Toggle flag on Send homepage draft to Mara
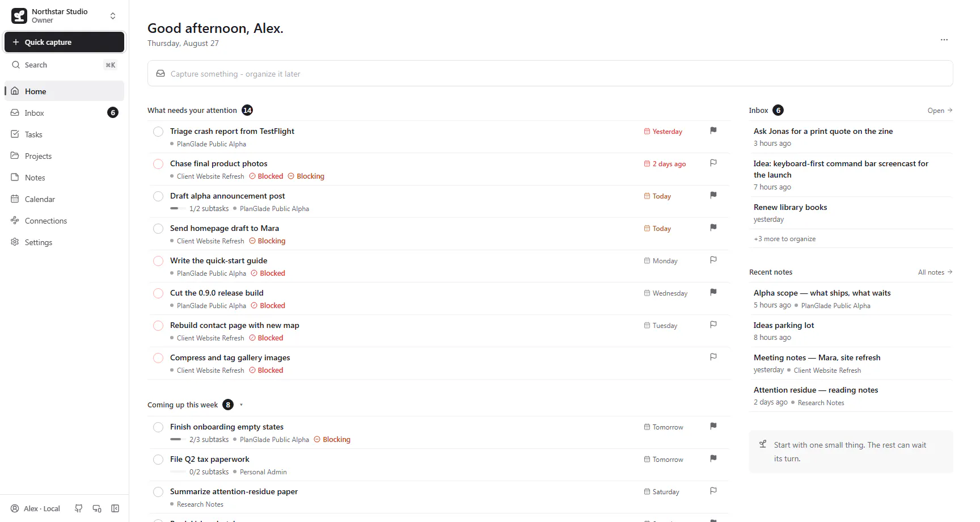The image size is (980, 522). click(x=713, y=228)
